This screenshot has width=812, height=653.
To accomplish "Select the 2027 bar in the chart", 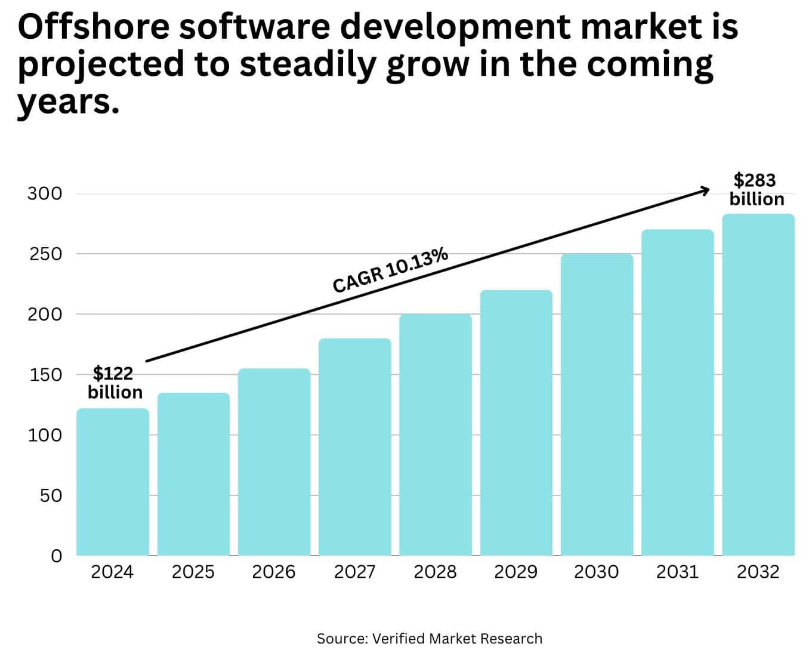I will 355,447.
